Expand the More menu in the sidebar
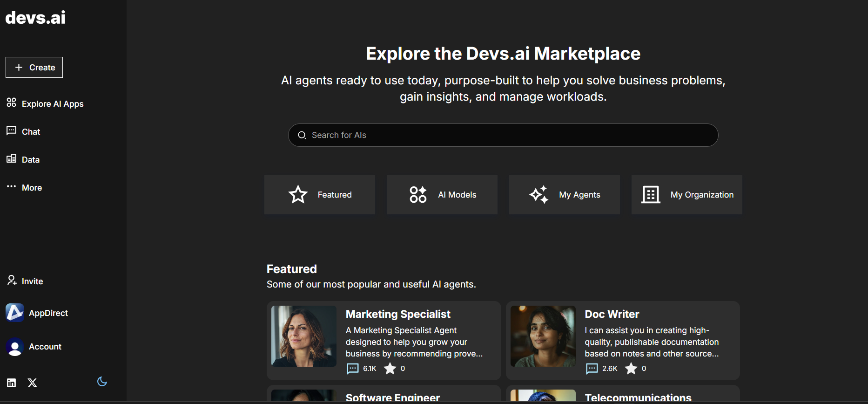The image size is (868, 404). pyautogui.click(x=24, y=187)
